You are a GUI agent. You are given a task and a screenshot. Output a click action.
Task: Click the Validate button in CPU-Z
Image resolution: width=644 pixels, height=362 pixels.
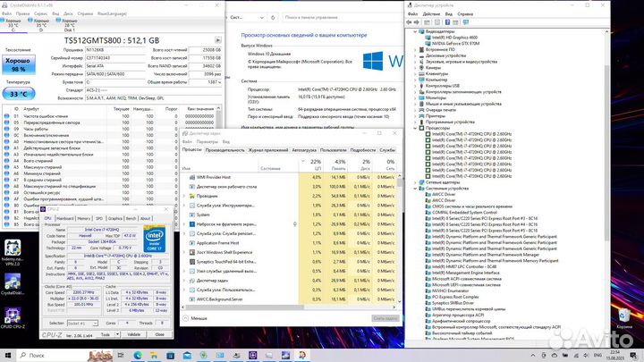(x=134, y=334)
